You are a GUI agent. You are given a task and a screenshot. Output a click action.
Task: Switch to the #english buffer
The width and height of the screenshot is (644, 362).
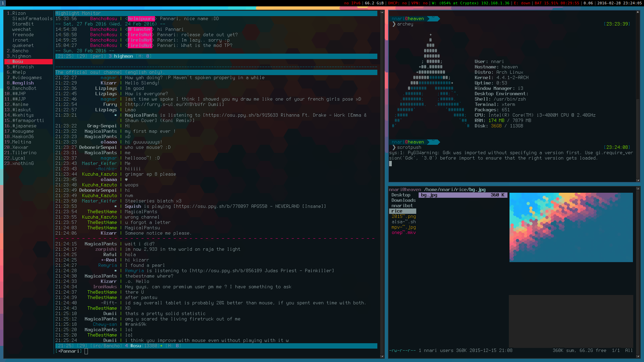pos(23,83)
